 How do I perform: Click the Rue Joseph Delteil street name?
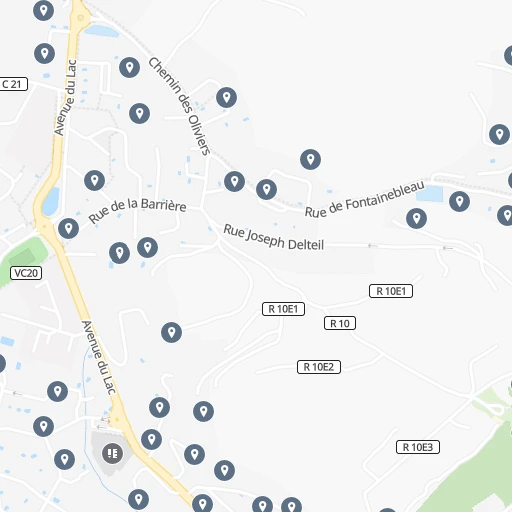coord(273,238)
